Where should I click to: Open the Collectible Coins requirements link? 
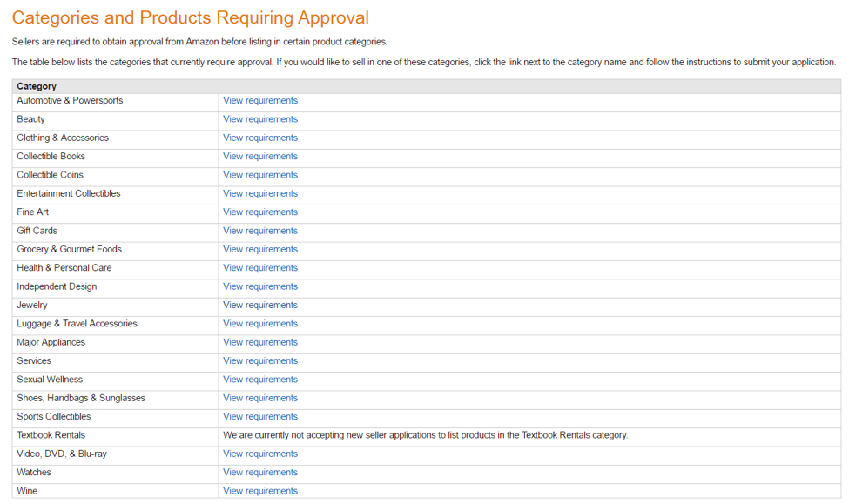pos(259,174)
